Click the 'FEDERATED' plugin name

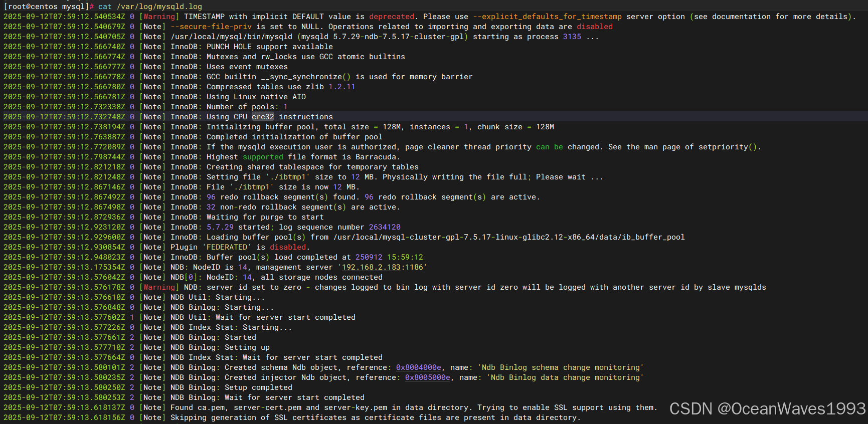pos(227,247)
